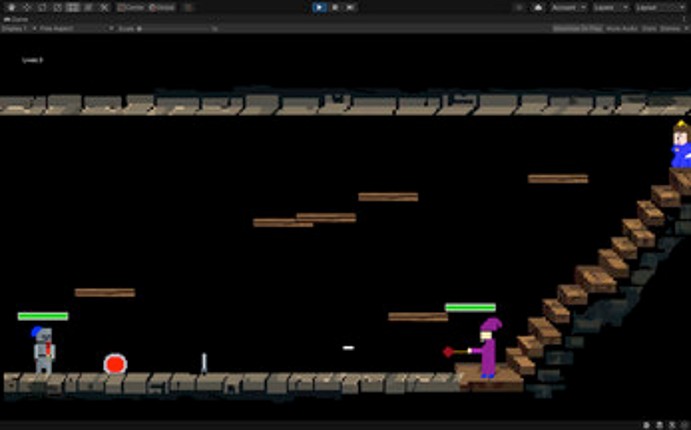The image size is (691, 430).
Task: Advance one frame with Step button
Action: tap(350, 7)
